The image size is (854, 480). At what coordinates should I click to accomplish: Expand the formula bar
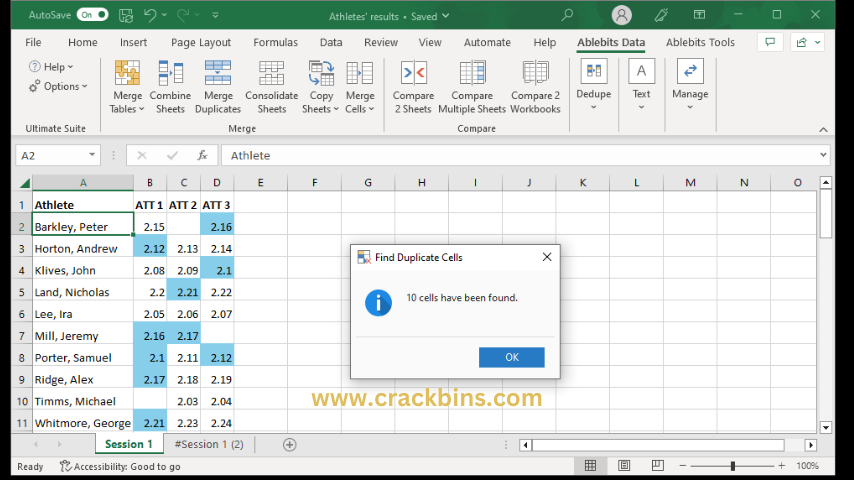pyautogui.click(x=823, y=155)
